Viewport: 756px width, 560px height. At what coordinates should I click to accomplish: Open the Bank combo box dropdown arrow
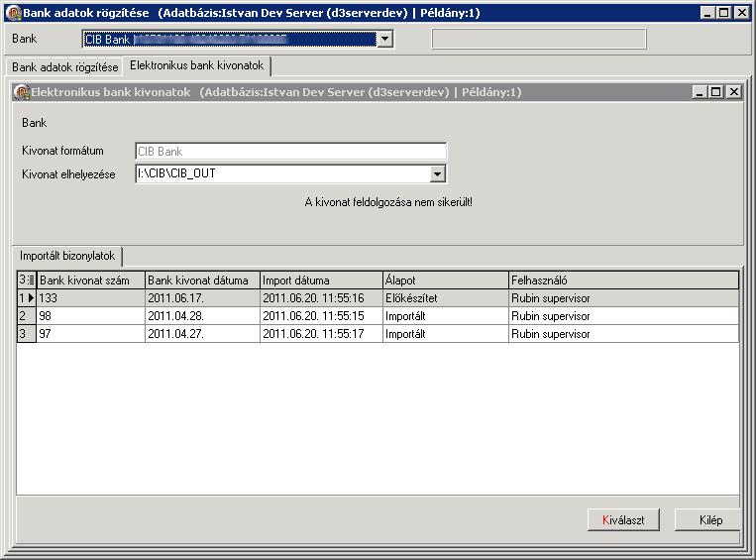(384, 39)
